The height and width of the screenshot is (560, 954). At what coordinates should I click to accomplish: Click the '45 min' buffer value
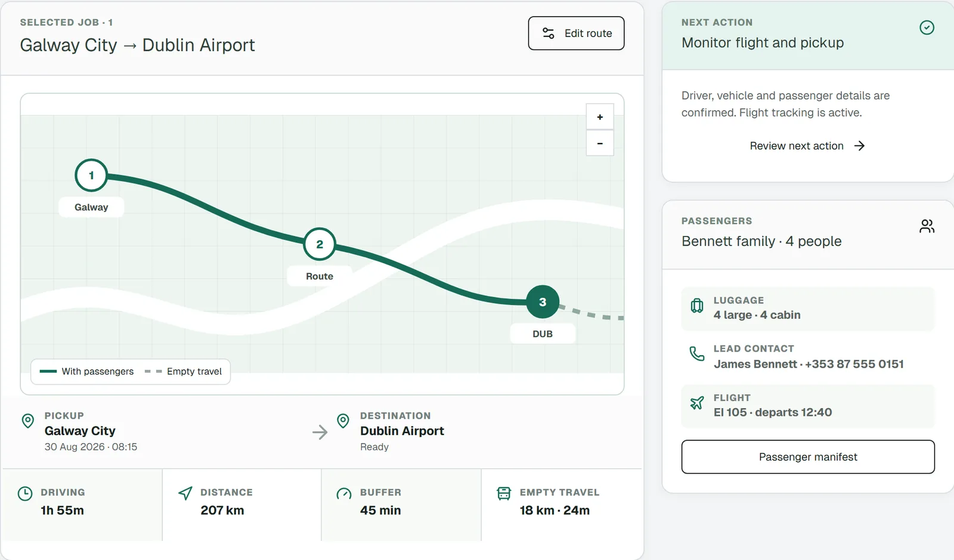[380, 511]
